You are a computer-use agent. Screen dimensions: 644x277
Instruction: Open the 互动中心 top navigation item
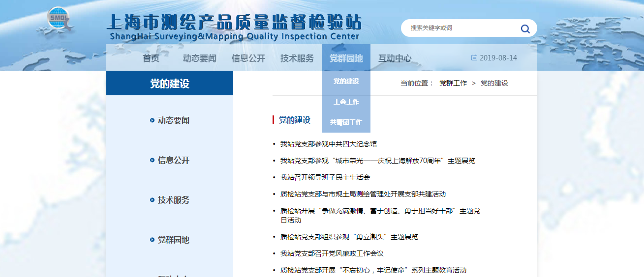click(395, 58)
